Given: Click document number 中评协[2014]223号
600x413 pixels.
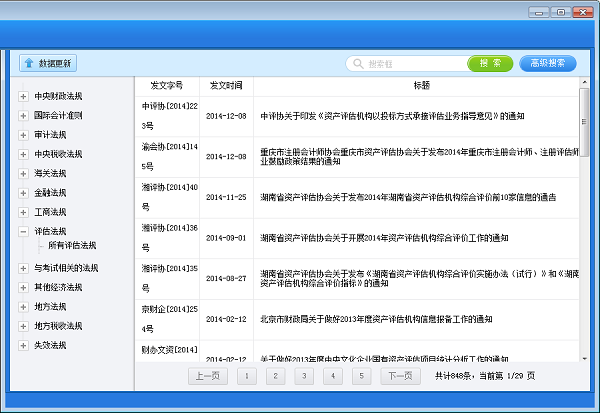Looking at the screenshot, I should click(x=170, y=116).
